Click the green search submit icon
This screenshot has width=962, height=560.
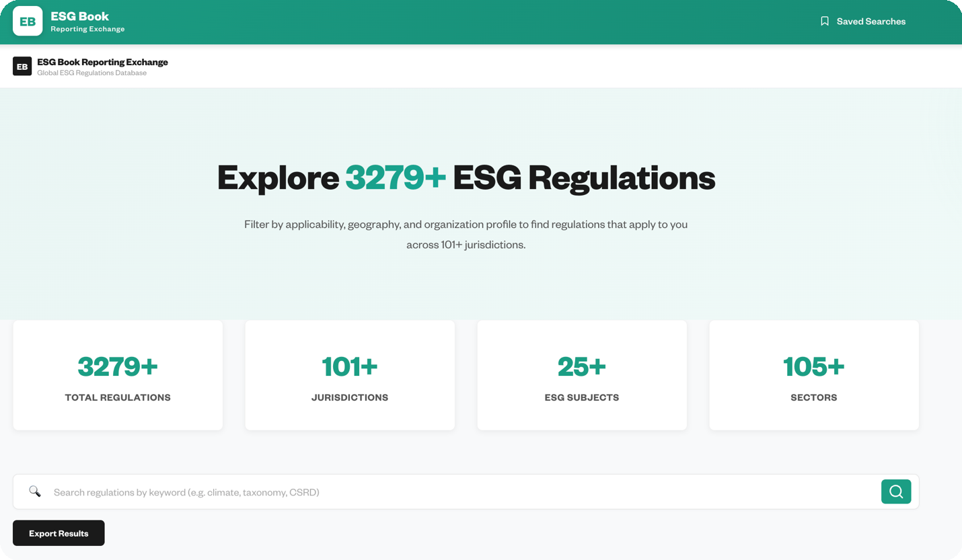coord(895,491)
